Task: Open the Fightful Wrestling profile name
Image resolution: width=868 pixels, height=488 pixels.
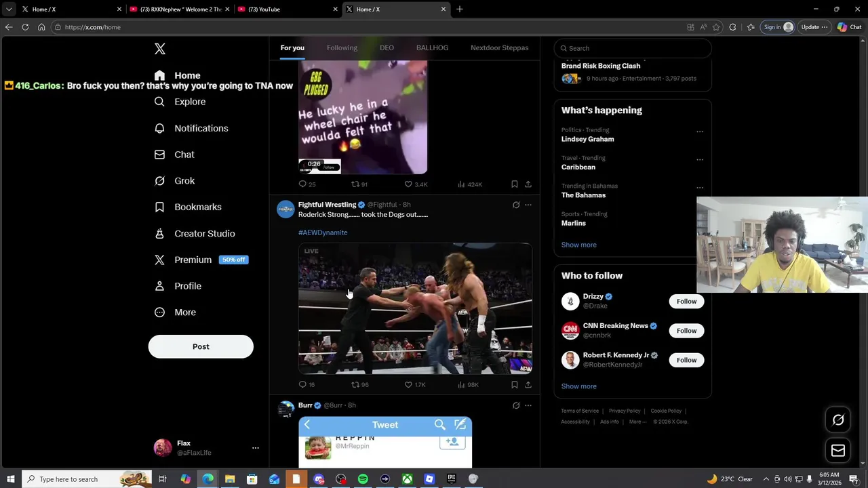Action: pos(327,205)
